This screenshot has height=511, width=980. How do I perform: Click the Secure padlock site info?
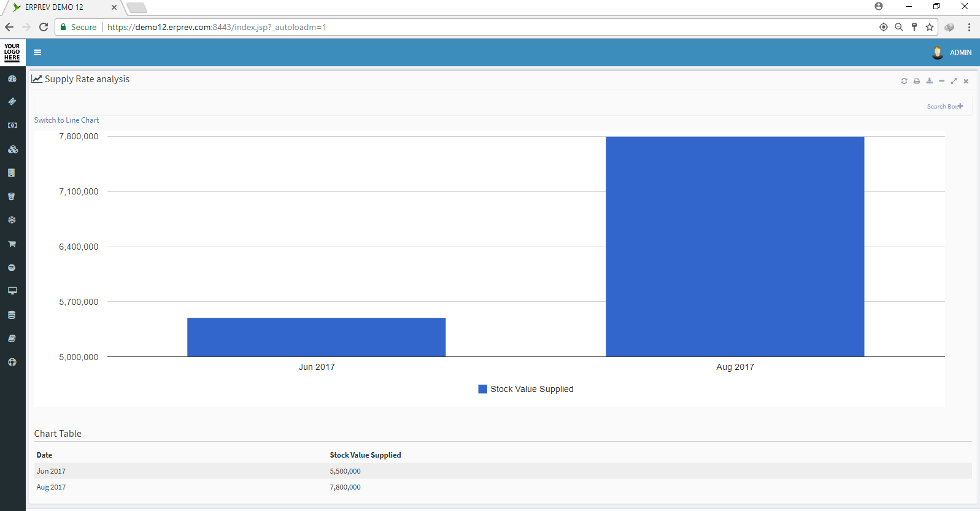click(x=79, y=27)
